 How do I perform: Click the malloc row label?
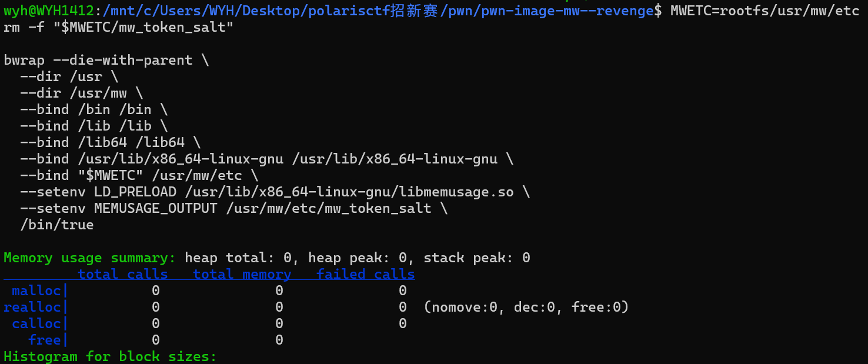[x=36, y=290]
